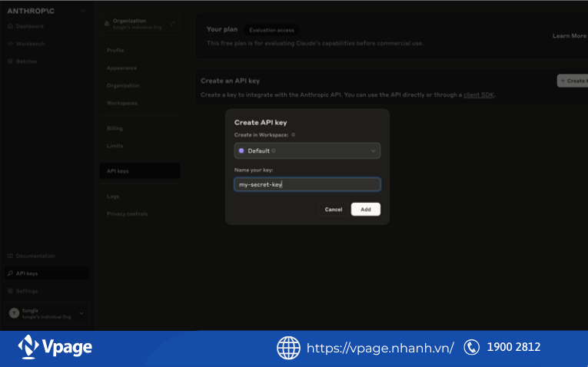Click the tunglx user avatar
The image size is (588, 367).
(15, 313)
